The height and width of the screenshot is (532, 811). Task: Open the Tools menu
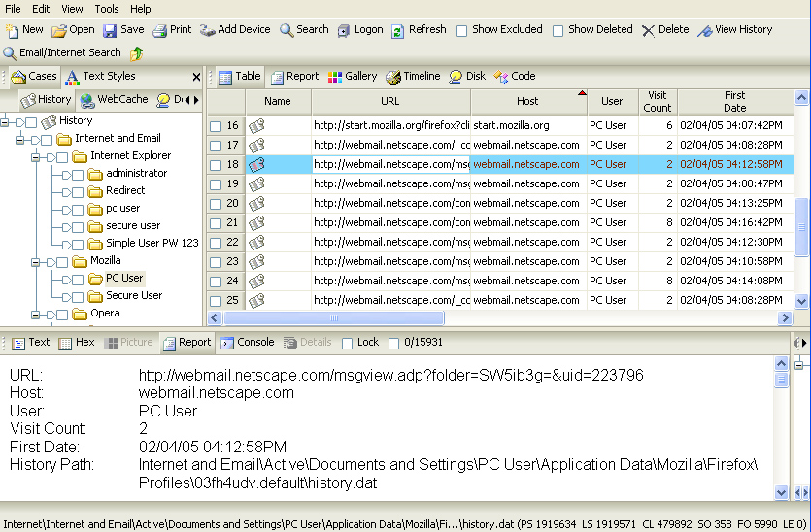(x=106, y=9)
